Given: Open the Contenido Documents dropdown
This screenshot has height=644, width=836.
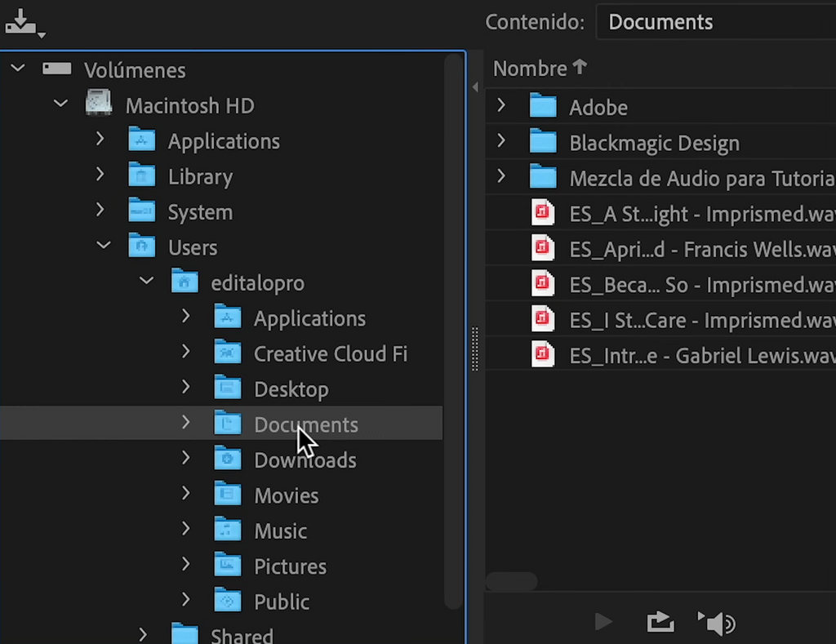Looking at the screenshot, I should [715, 22].
